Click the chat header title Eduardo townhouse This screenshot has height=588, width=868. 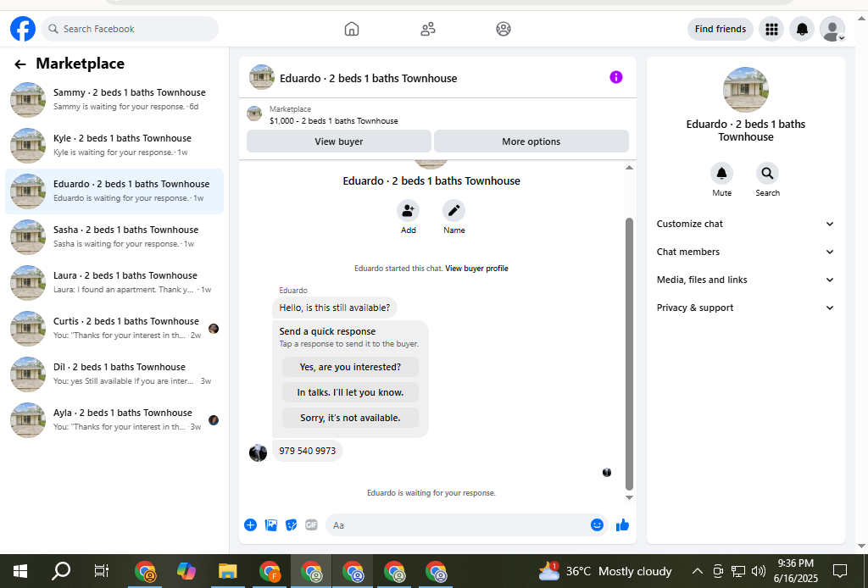(x=368, y=78)
